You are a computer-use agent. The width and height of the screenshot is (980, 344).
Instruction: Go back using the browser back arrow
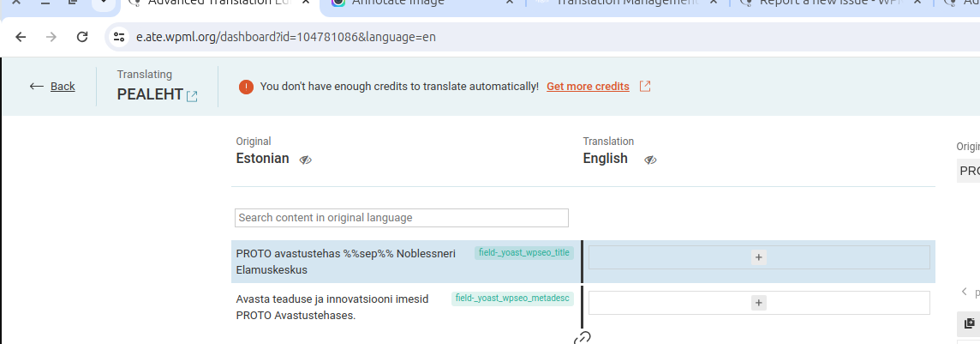[x=21, y=37]
